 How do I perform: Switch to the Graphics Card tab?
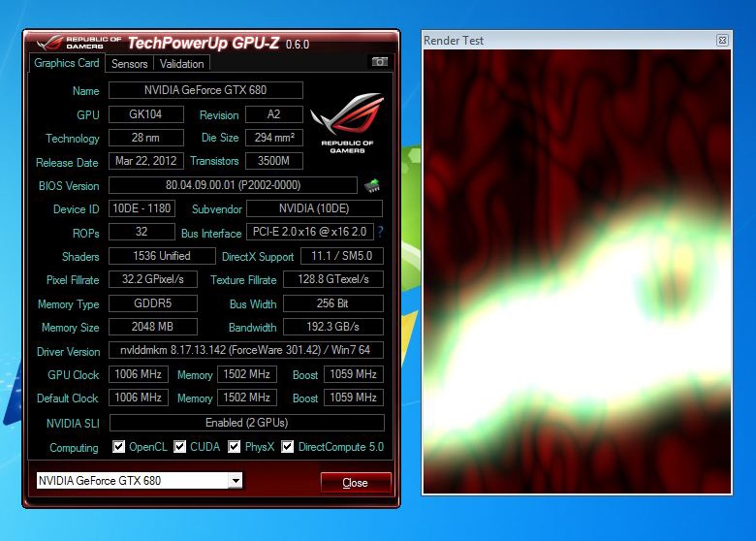pos(67,63)
